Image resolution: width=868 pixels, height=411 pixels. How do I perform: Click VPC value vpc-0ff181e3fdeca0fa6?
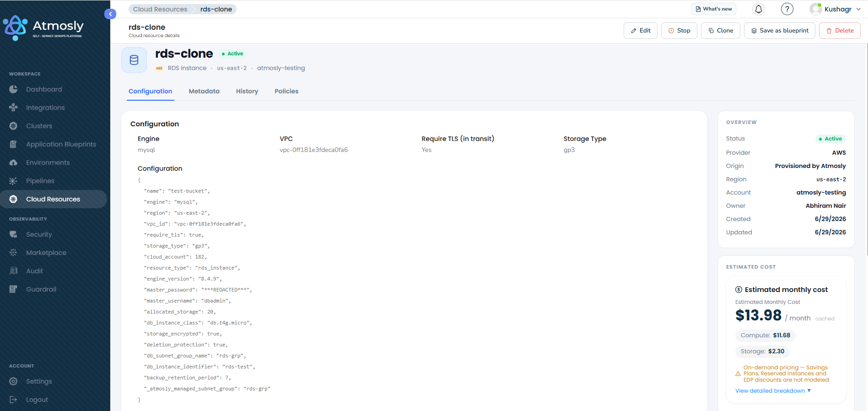(314, 150)
